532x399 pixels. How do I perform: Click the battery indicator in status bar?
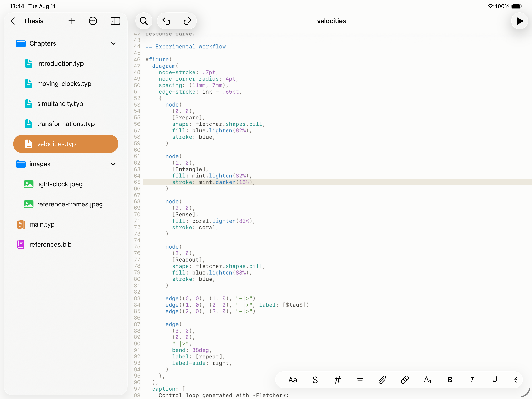click(516, 6)
